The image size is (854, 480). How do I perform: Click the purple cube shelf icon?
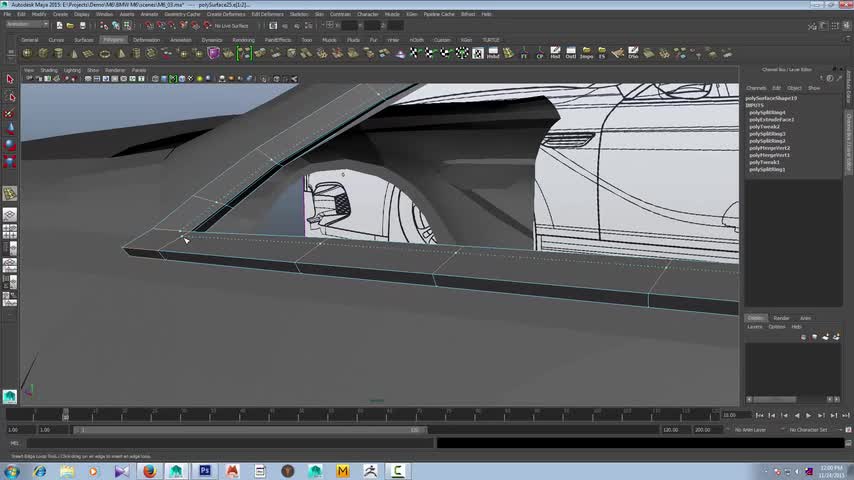point(213,53)
